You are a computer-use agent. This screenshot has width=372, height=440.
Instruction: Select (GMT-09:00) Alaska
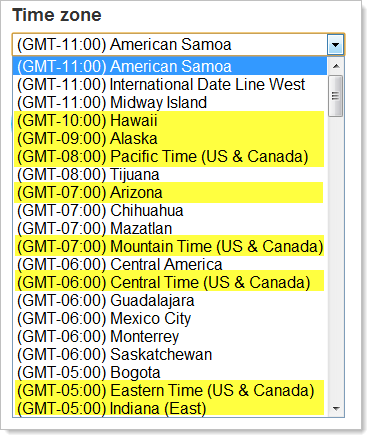click(x=170, y=138)
